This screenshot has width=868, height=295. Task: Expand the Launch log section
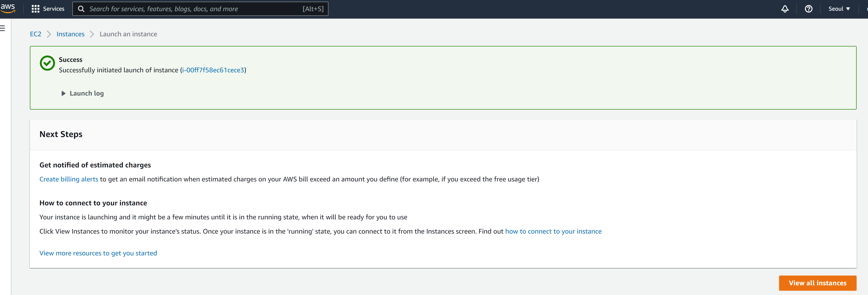(83, 93)
